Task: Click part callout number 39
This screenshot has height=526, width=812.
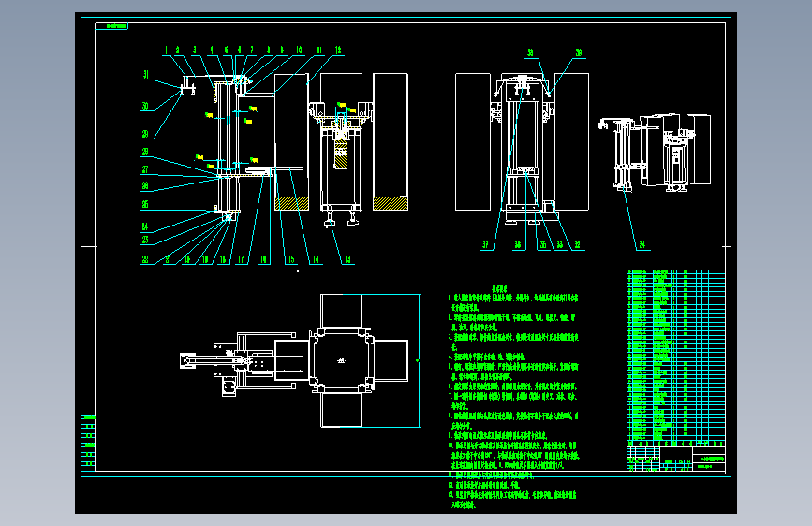Action: pos(579,52)
